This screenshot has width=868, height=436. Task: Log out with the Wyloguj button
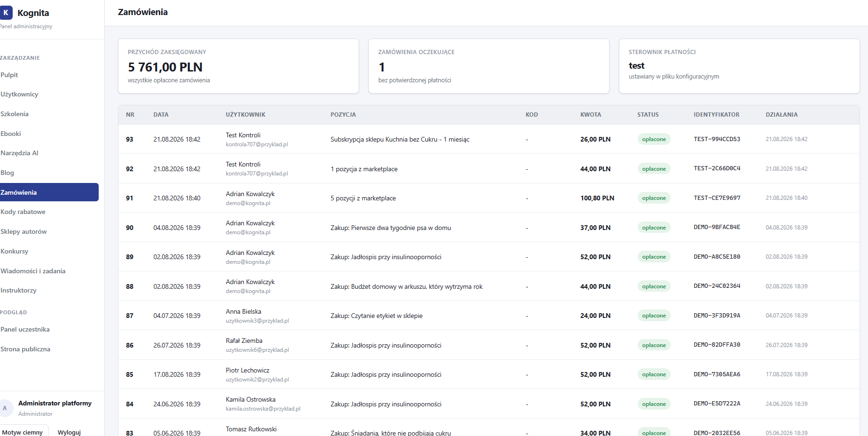(69, 432)
